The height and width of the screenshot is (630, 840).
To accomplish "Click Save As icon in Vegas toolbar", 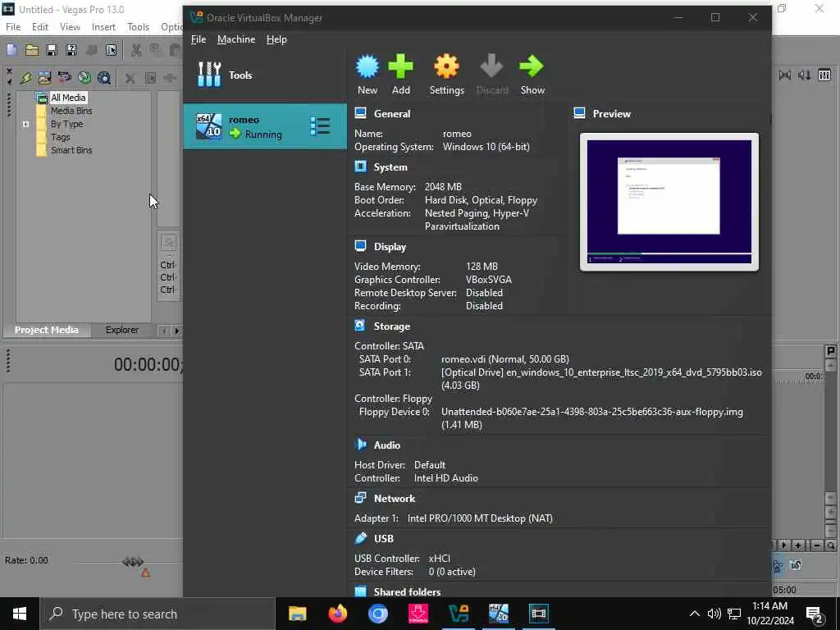I will pyautogui.click(x=71, y=50).
